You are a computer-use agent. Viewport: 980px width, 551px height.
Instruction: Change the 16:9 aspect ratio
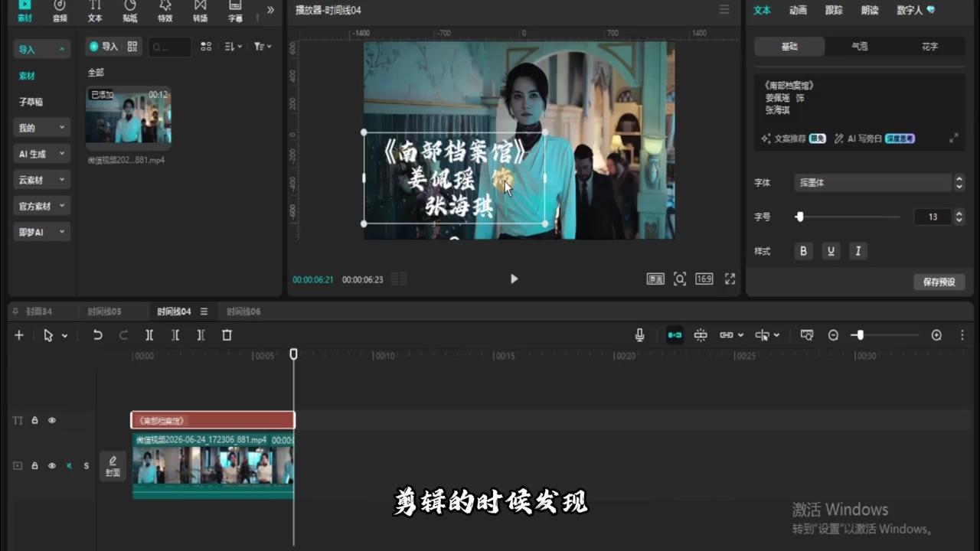(704, 279)
